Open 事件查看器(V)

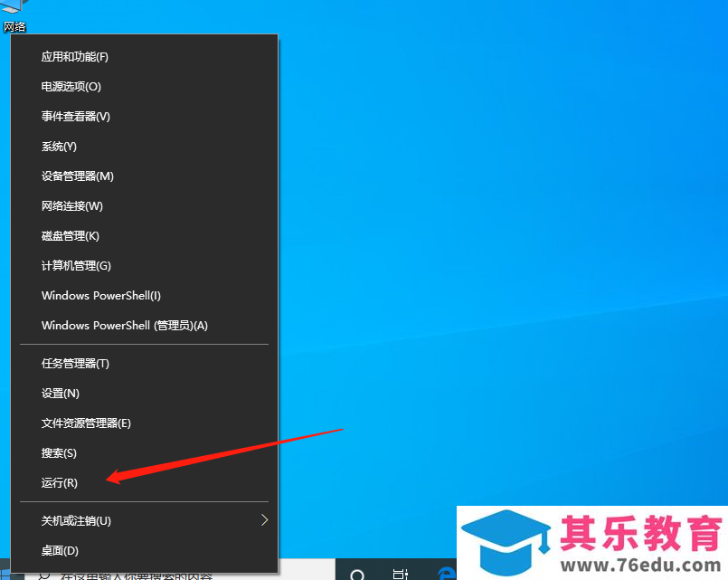point(145,116)
